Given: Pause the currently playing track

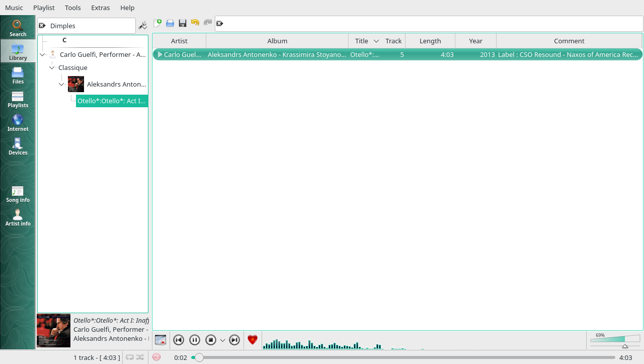Looking at the screenshot, I should pyautogui.click(x=195, y=340).
